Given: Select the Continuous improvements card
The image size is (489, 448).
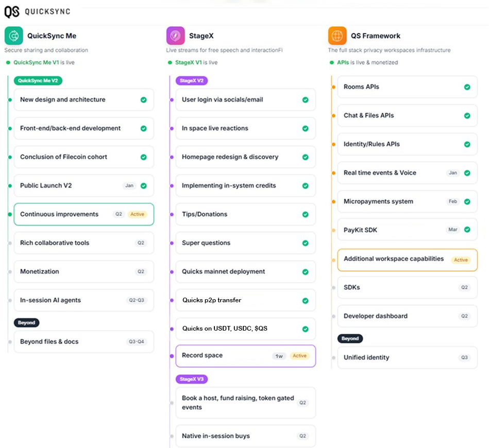Looking at the screenshot, I should [84, 214].
